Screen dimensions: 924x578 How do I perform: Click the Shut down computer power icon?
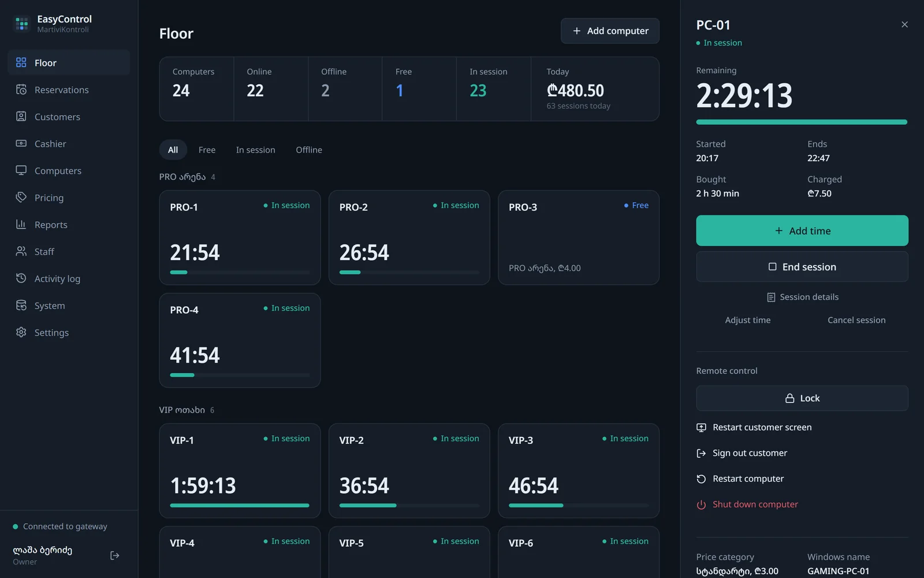(x=701, y=505)
